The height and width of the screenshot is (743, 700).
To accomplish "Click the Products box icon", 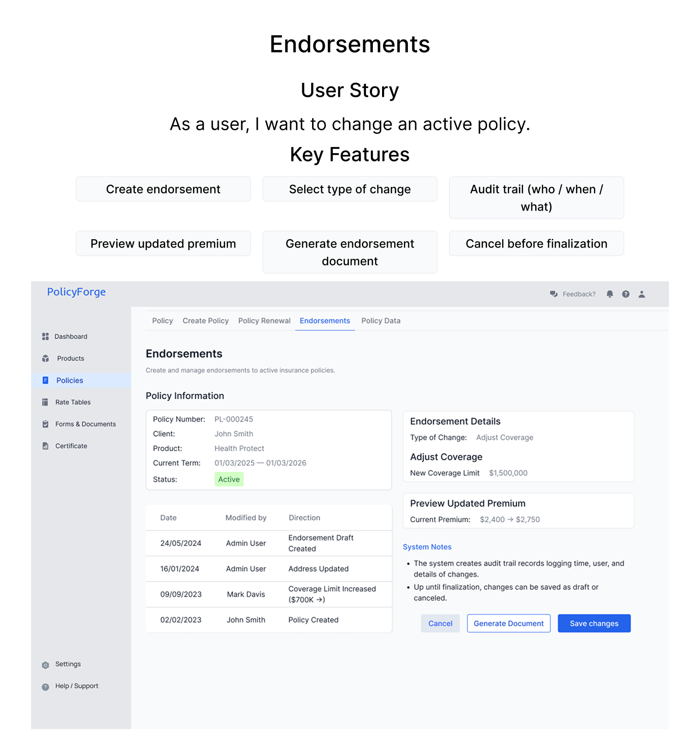I will click(46, 358).
